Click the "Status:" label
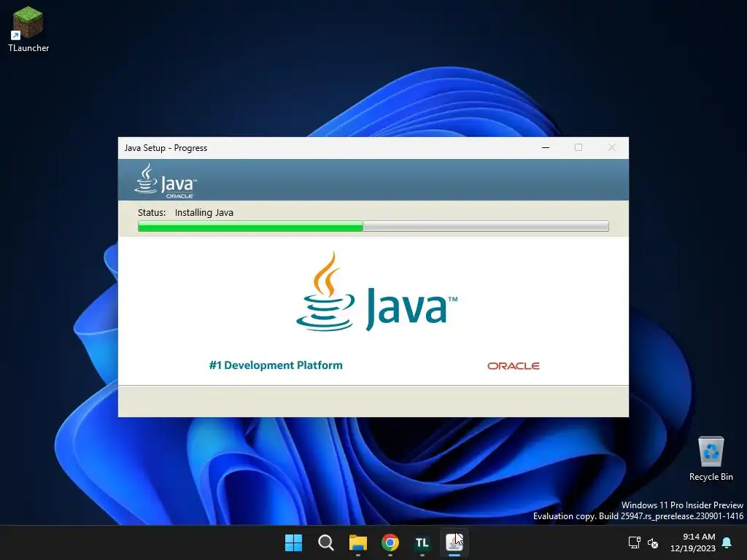Viewport: 747px width, 560px height. click(x=152, y=212)
